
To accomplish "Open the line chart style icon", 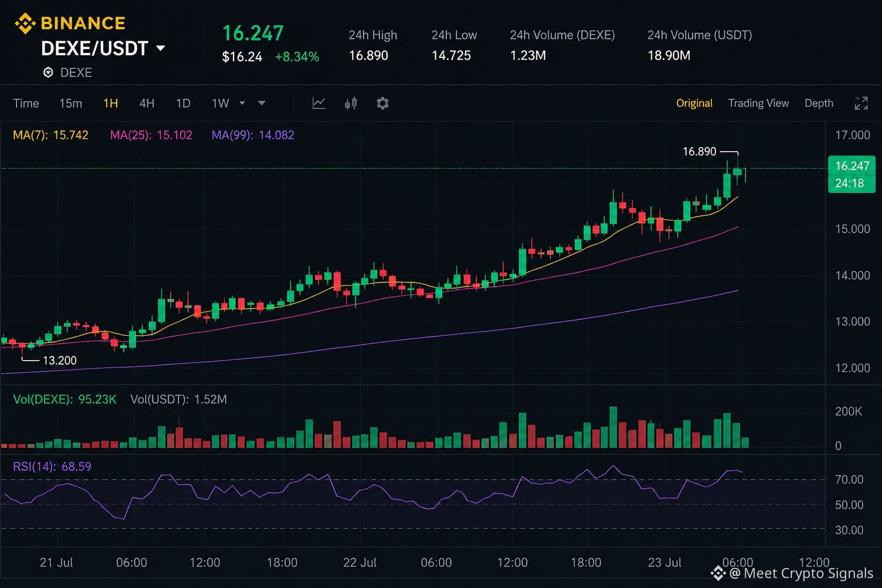I will coord(319,103).
